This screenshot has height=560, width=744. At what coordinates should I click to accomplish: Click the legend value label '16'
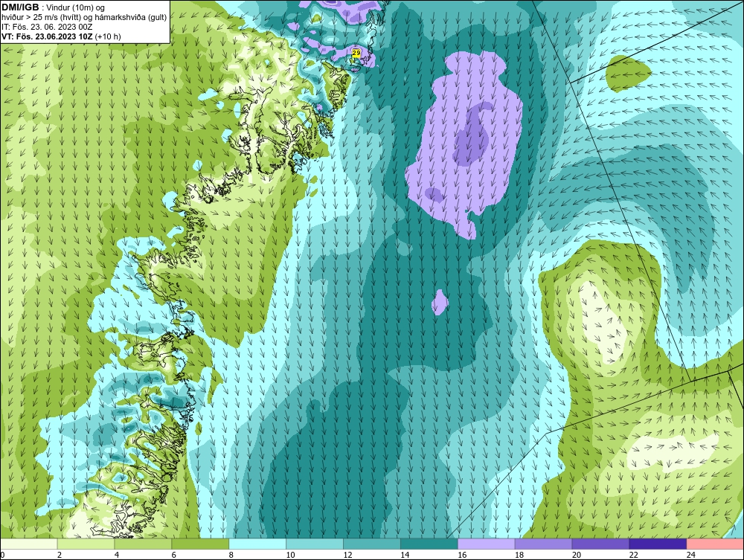[462, 555]
